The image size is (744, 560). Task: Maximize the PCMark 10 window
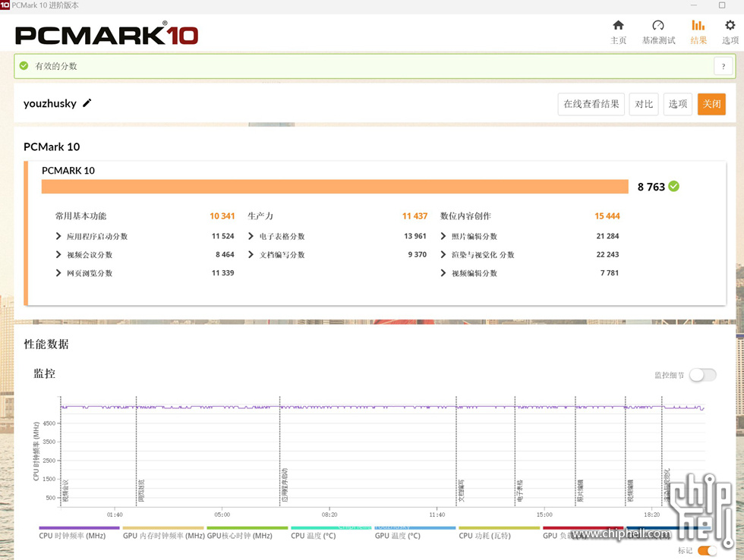pos(722,5)
